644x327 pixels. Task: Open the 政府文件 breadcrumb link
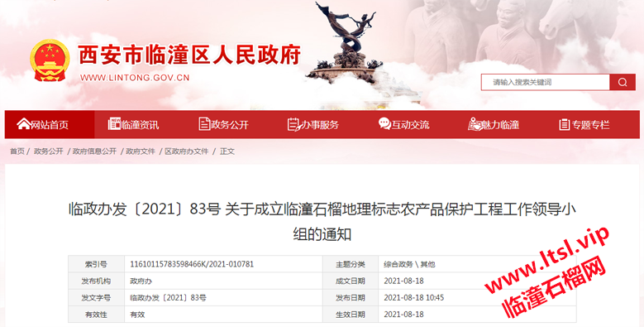point(141,151)
